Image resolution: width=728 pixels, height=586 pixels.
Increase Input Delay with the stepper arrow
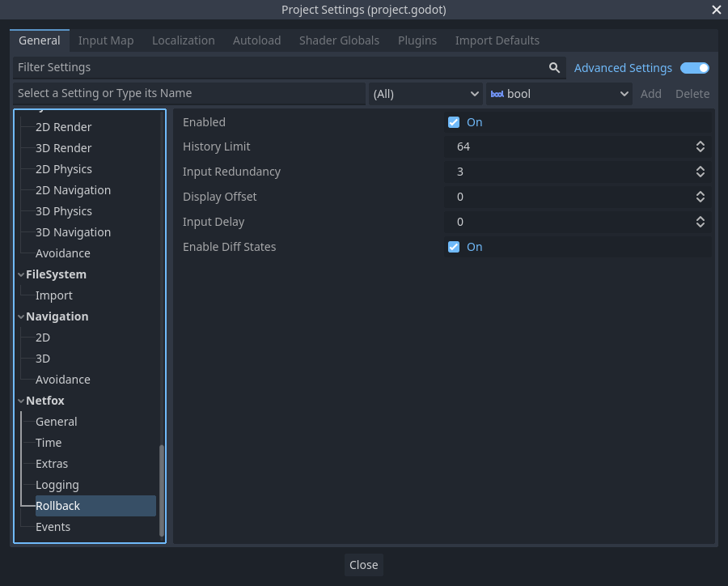click(x=700, y=218)
